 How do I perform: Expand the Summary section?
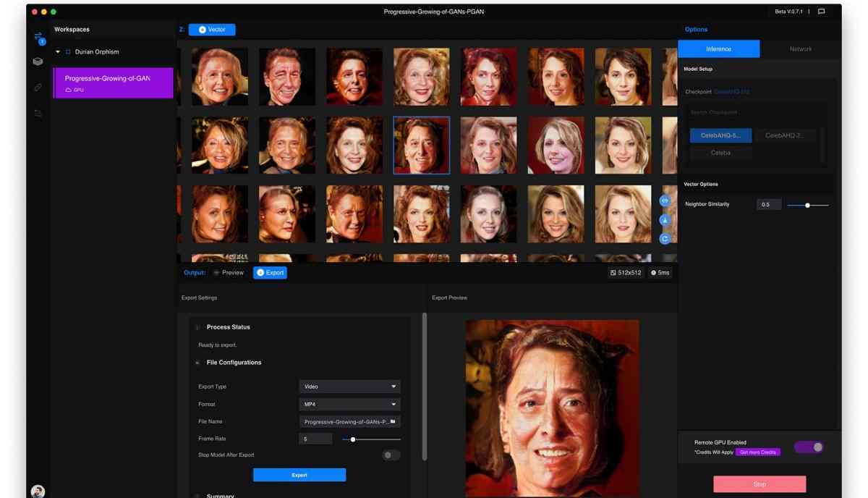[x=197, y=496]
